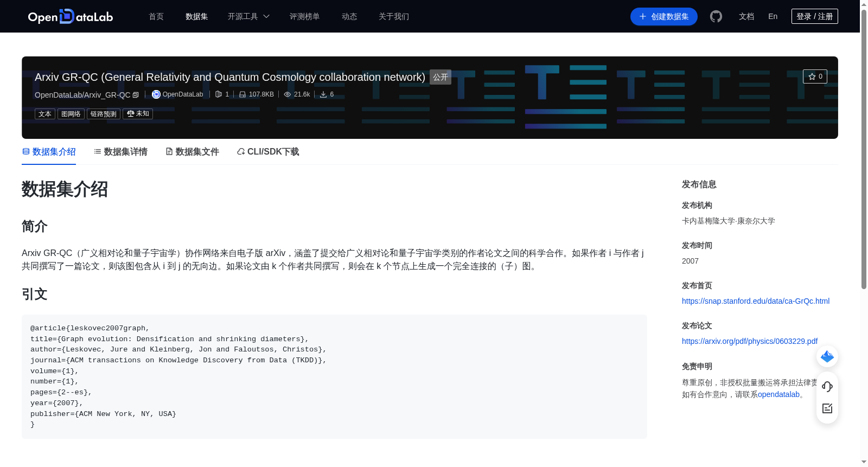Click the downloads count icon
This screenshot has height=467, width=868.
[323, 94]
